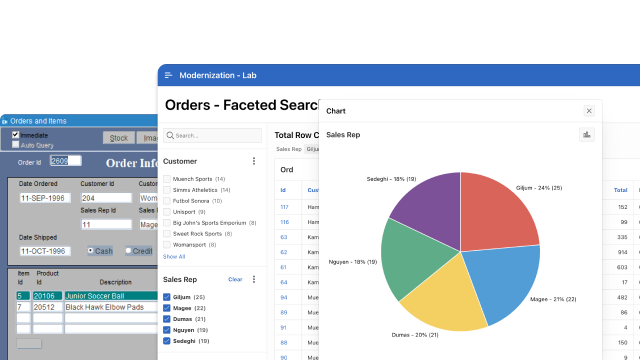Viewport: 640px width, 360px height.
Task: Select the red Gillum pie slice
Action: coord(496,214)
